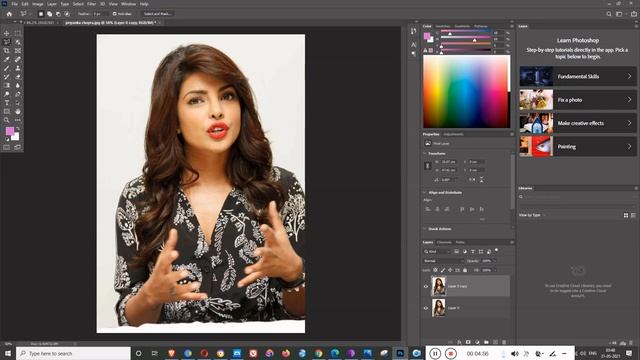Select the Rectangular Marquee tool
Image resolution: width=640 pixels, height=360 pixels.
coord(18,33)
